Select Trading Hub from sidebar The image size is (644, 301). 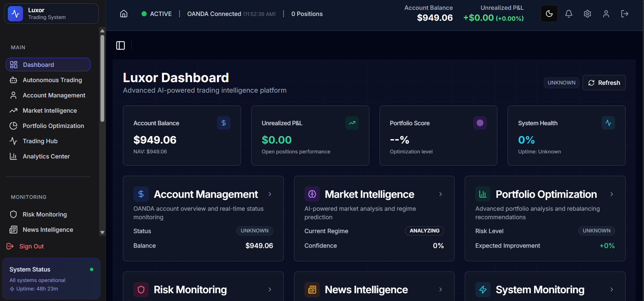coord(40,141)
